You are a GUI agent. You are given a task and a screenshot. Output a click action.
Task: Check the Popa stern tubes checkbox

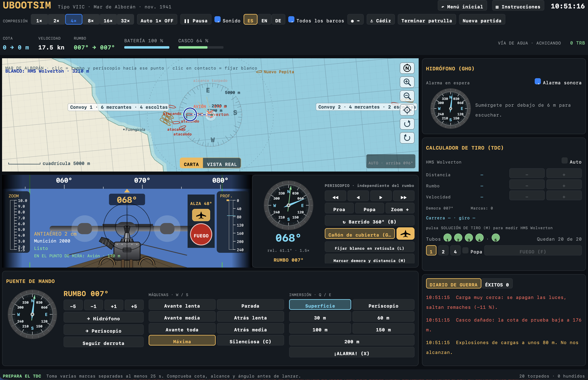point(465,250)
